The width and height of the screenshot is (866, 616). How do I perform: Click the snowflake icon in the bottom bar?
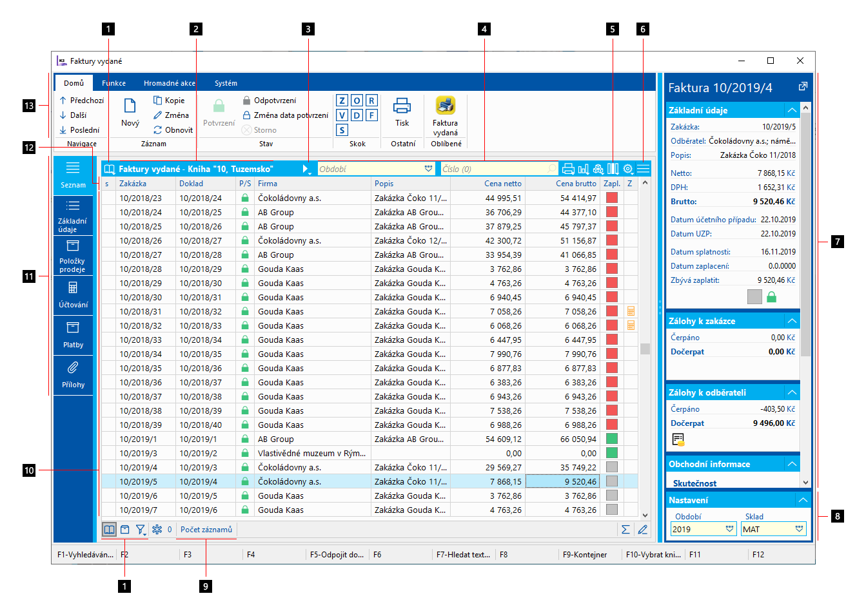pos(157,530)
